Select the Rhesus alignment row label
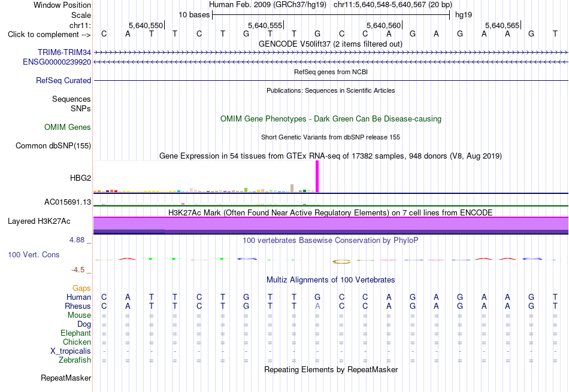The image size is (569, 392). click(x=78, y=306)
